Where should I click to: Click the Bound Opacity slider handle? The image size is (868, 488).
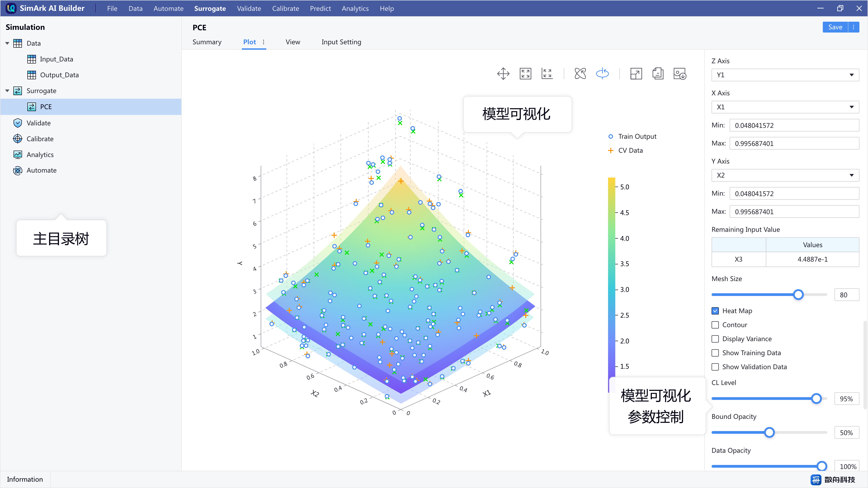(769, 432)
